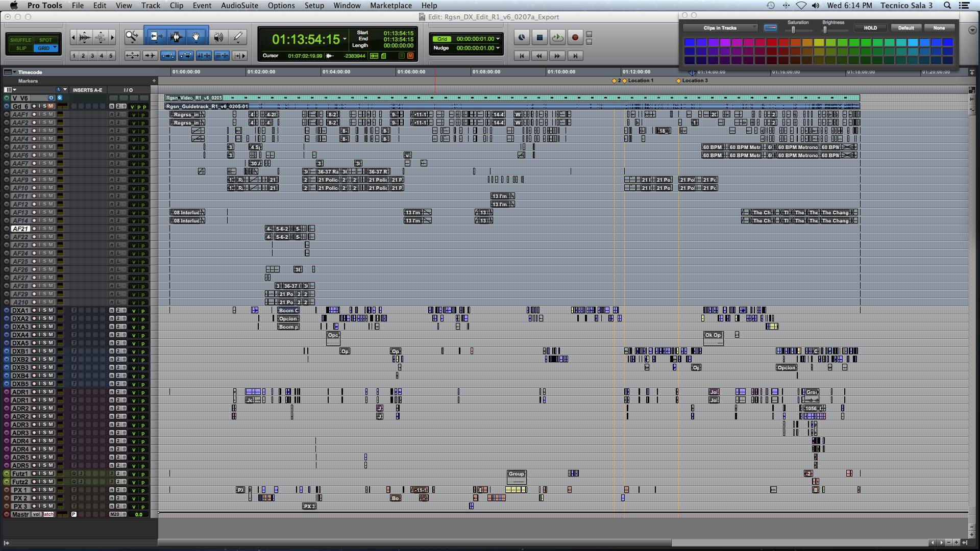Click the Default button in color palette

coord(906,28)
